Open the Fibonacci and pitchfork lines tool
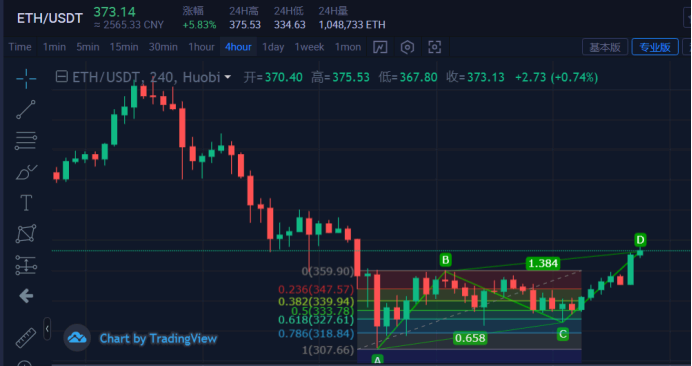This screenshot has height=366, width=692. pos(26,141)
